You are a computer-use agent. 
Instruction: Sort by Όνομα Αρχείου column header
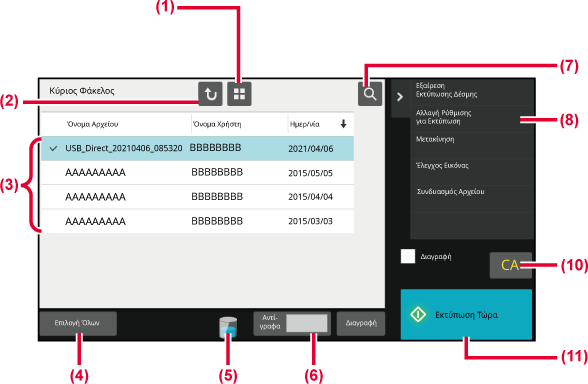click(92, 124)
